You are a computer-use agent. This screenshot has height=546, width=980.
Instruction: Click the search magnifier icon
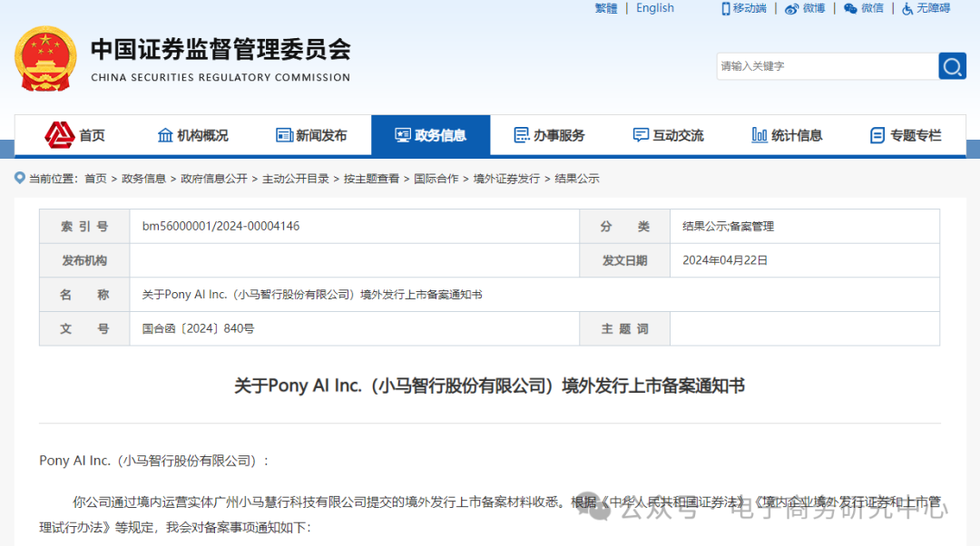951,65
